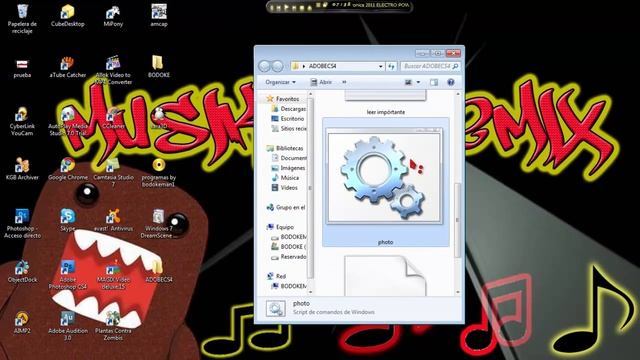Launch the Skype desktop shortcut
Viewport: 640px width, 360px height.
tap(68, 220)
